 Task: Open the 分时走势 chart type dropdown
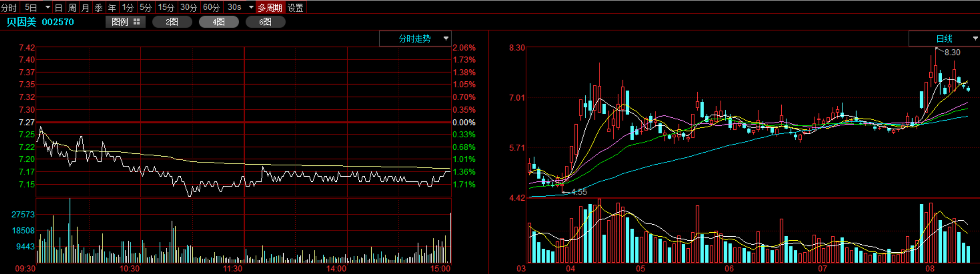(x=446, y=39)
